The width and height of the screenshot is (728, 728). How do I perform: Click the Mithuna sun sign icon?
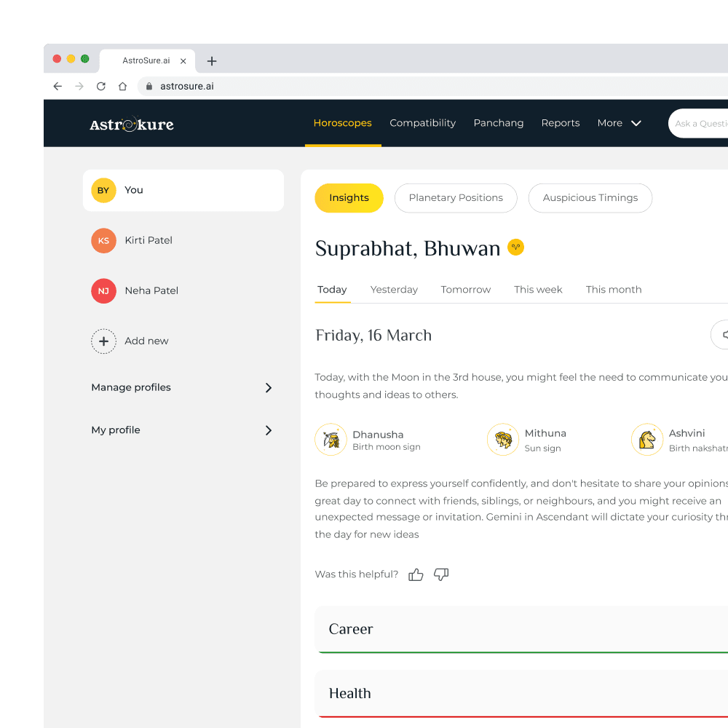tap(502, 440)
